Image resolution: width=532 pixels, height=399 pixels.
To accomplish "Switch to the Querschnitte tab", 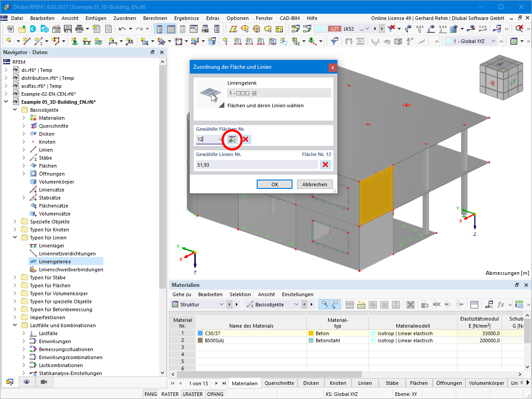I will click(279, 383).
